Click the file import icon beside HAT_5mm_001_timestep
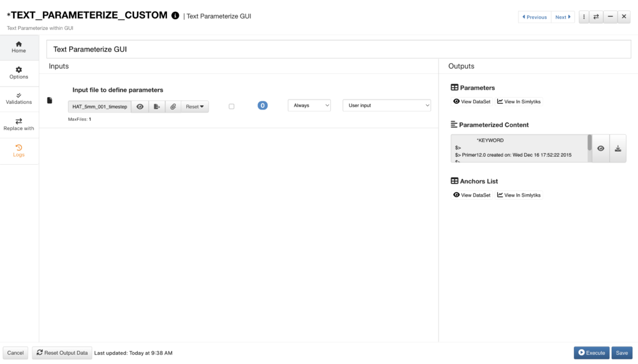The width and height of the screenshot is (638, 364). (156, 106)
